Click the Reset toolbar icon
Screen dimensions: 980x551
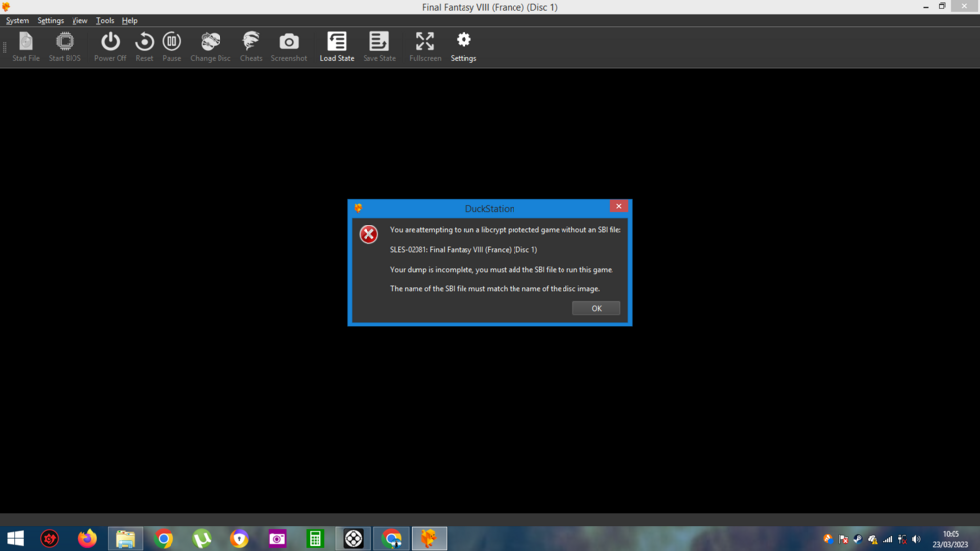pos(144,44)
